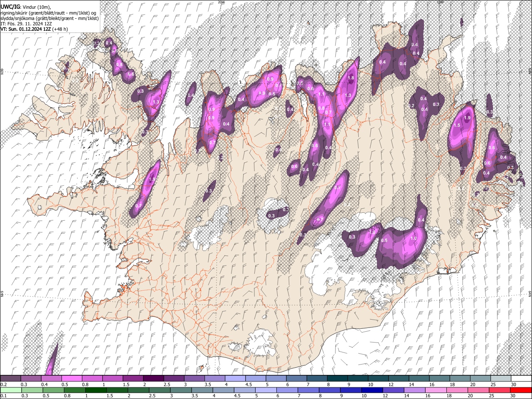Click the 1.8 precipitation value on the map
This screenshot has width=532, height=399.
pos(351,78)
